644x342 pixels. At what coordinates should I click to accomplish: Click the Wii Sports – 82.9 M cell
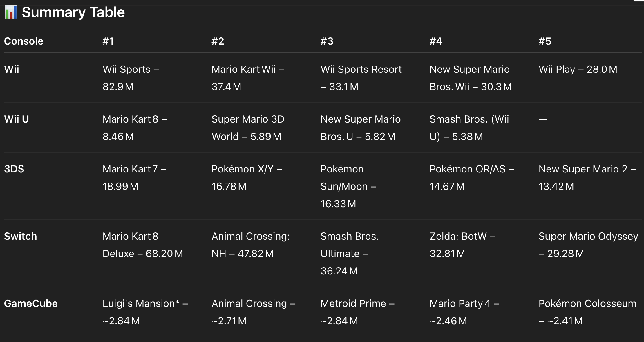click(x=131, y=78)
